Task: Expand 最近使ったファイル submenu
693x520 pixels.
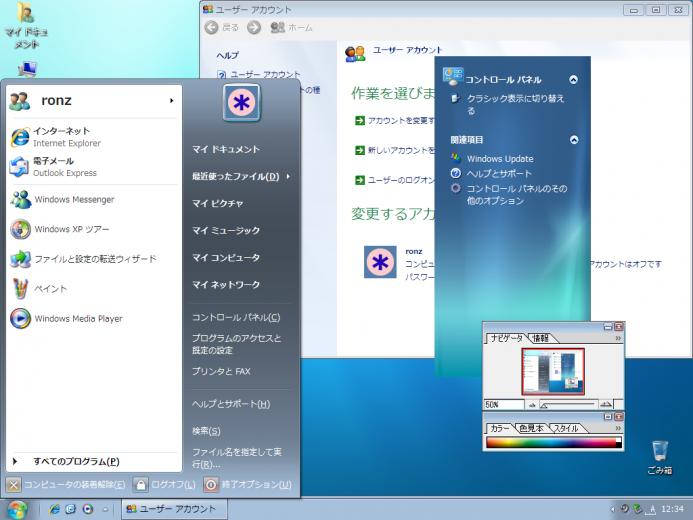Action: click(241, 176)
